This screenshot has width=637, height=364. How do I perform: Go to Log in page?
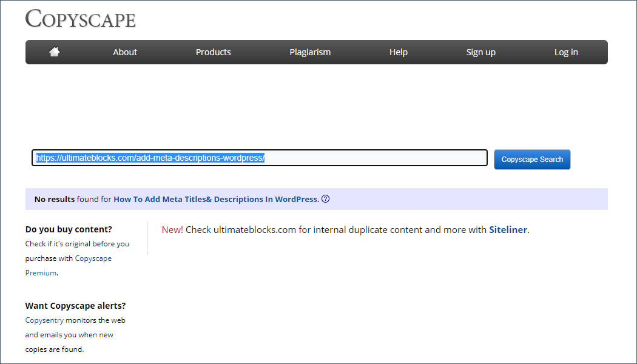566,52
